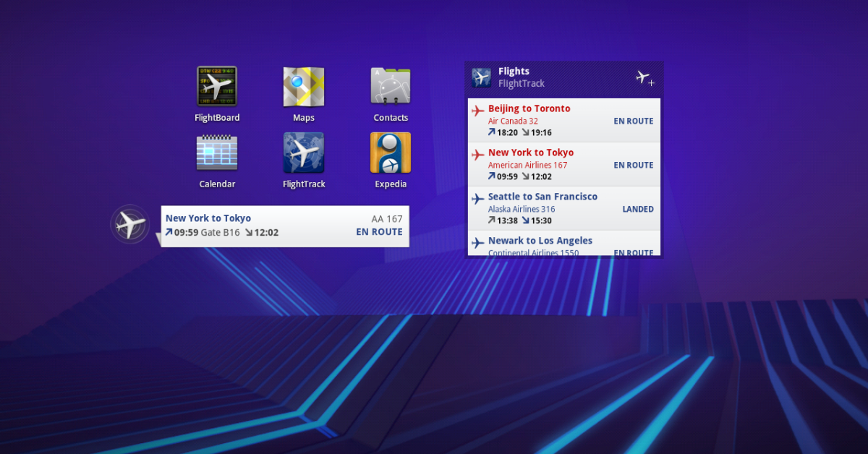868x454 pixels.
Task: Click blue plane icon for Seattle to San Francisco
Action: coord(478,199)
